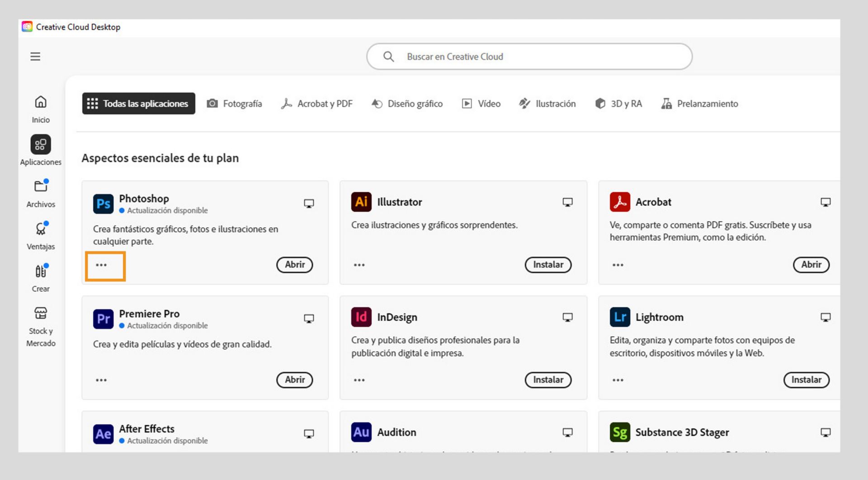Click the desktop monitor icon on Audition card
This screenshot has height=480, width=868.
[567, 432]
